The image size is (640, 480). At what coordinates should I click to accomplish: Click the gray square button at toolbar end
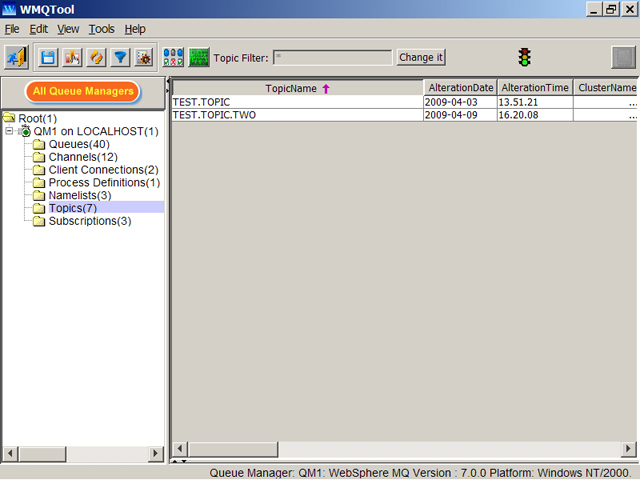coord(623,57)
